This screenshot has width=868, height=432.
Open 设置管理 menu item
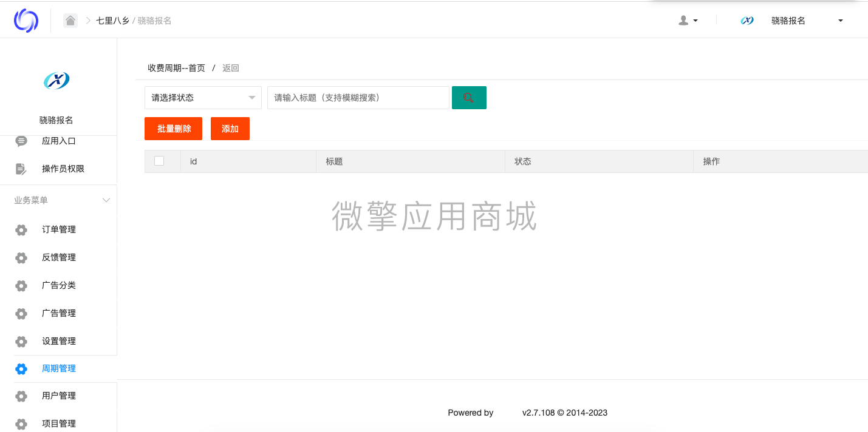[x=59, y=341]
